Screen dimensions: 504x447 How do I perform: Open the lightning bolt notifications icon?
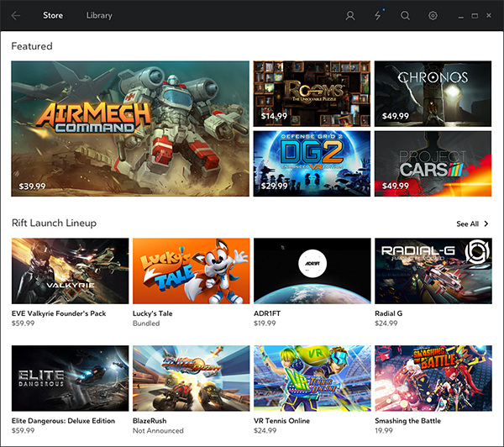(x=377, y=15)
